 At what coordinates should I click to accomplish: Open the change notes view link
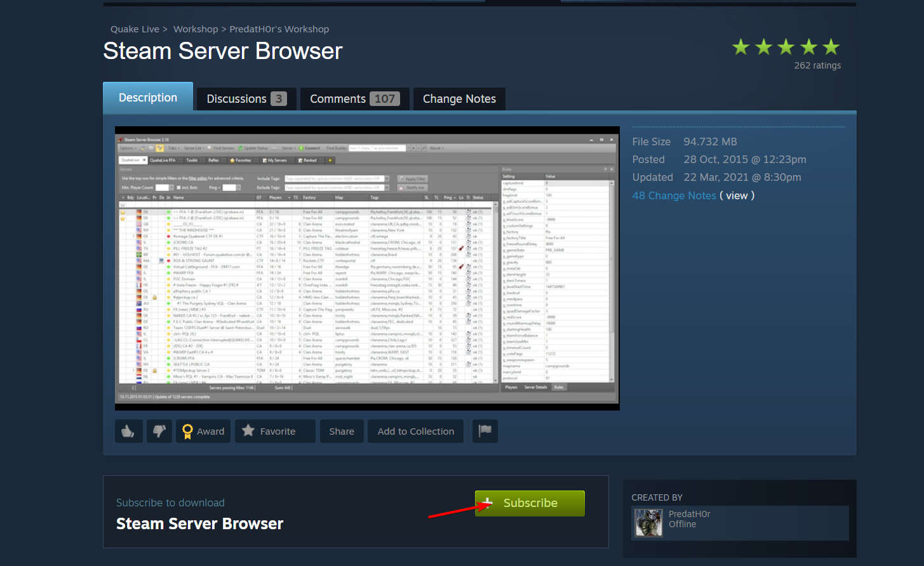click(x=737, y=195)
